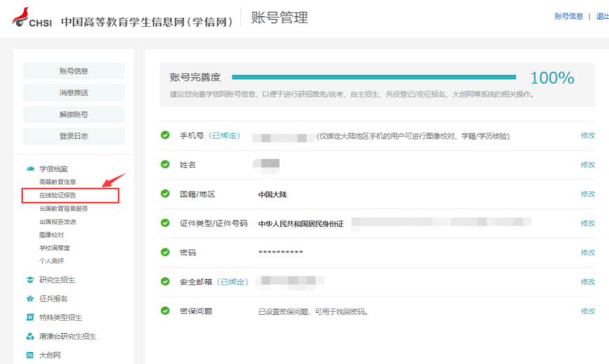
Task: Open 在线验证报告 submenu item
Action: click(x=58, y=195)
